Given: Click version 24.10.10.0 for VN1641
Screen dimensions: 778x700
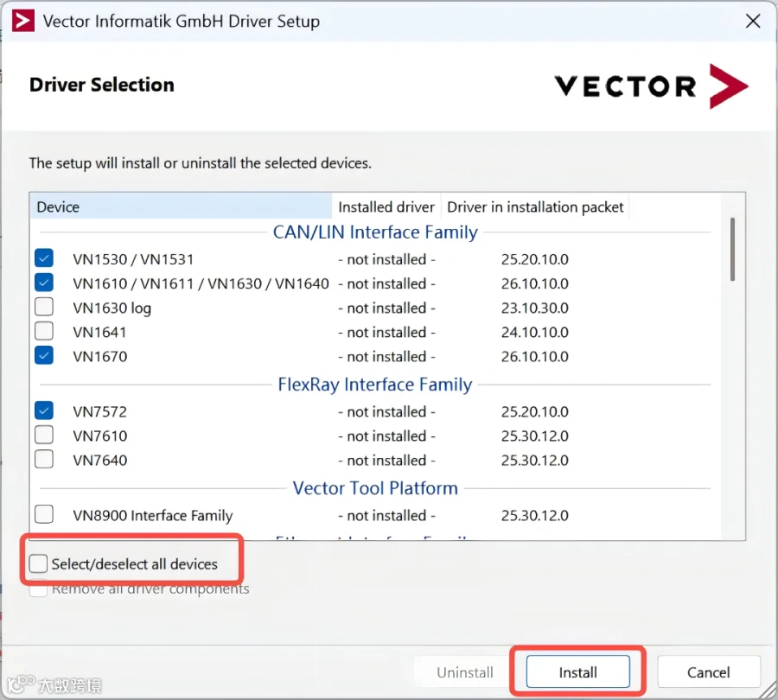Looking at the screenshot, I should (x=535, y=333).
